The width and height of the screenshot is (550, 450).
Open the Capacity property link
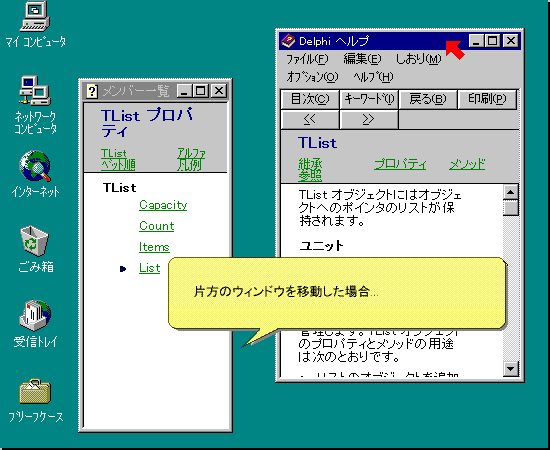[x=163, y=205]
